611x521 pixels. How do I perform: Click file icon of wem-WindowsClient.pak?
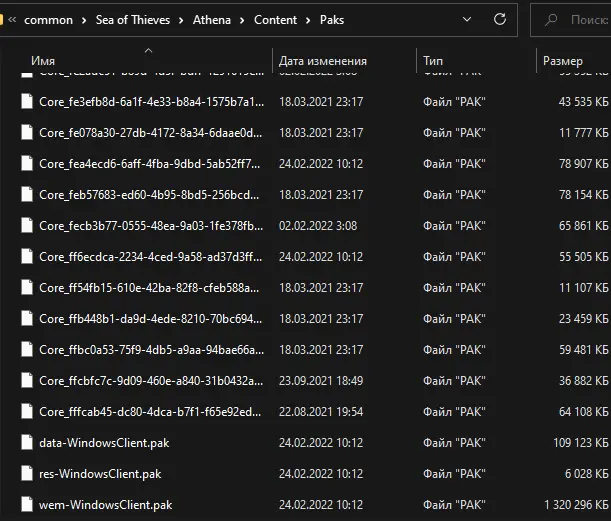point(27,505)
